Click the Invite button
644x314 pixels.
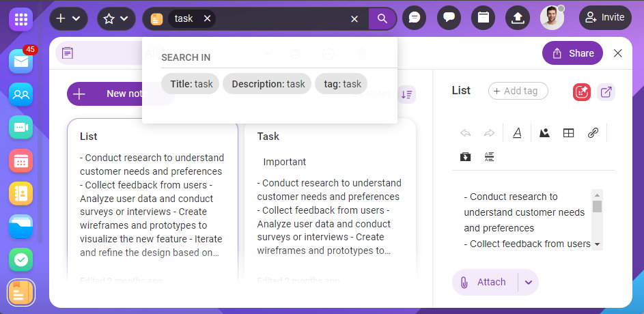(605, 18)
